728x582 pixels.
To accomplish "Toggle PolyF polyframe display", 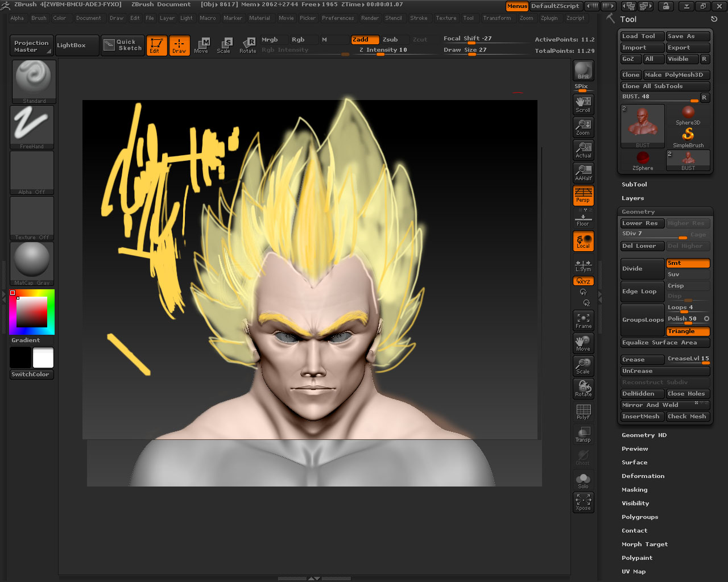I will [583, 411].
